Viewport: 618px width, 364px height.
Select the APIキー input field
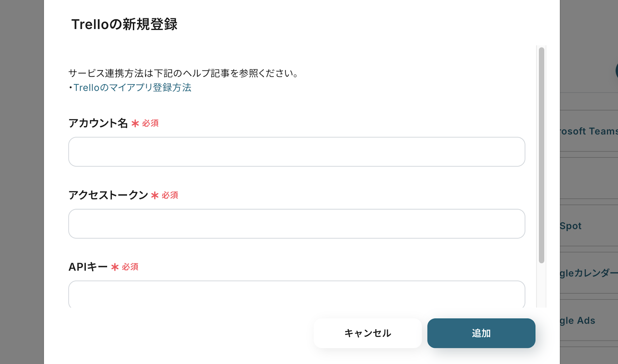[x=296, y=294]
